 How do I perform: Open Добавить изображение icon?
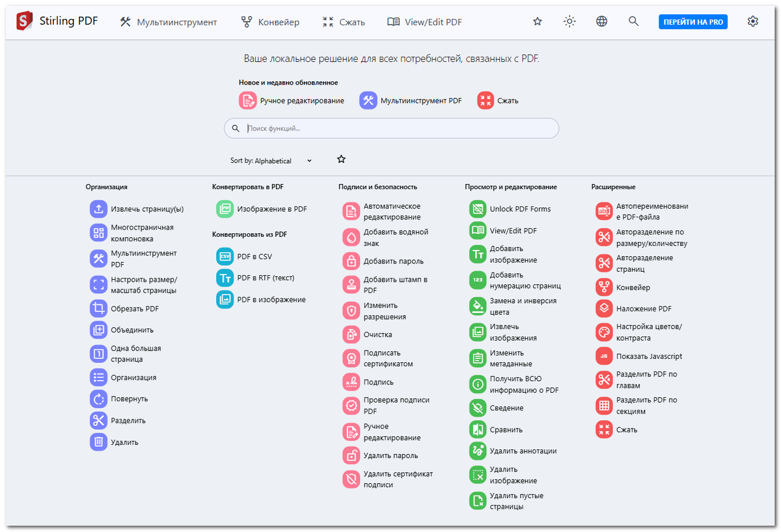[x=478, y=254]
